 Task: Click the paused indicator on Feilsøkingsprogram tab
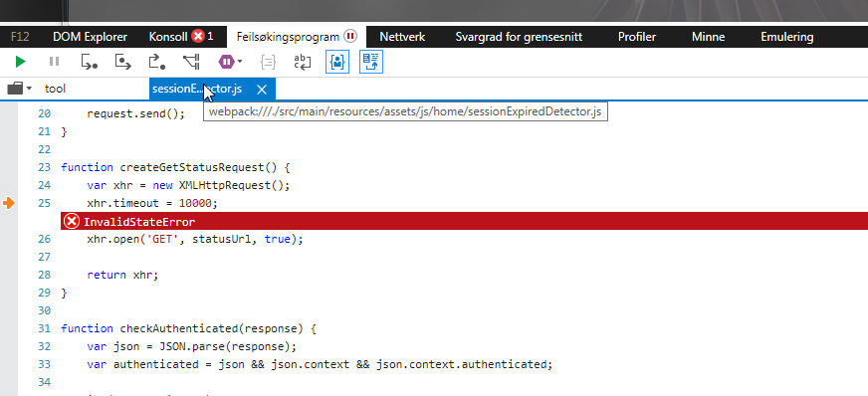pos(350,37)
